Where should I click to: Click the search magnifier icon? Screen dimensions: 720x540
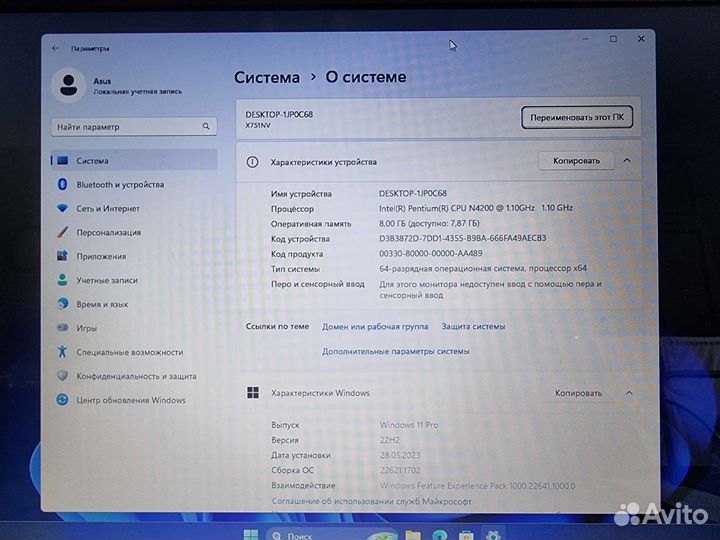[x=206, y=126]
